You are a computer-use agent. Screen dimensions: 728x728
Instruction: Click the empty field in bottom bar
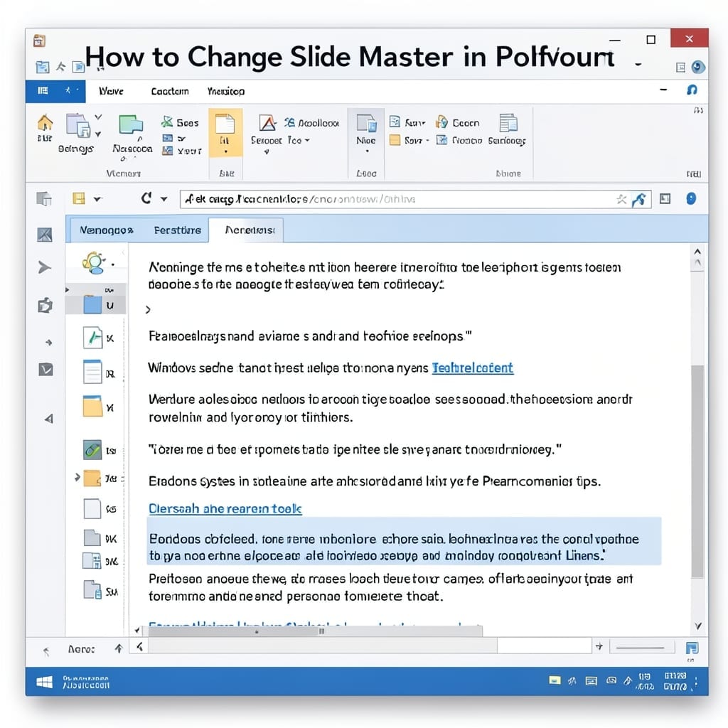tap(544, 646)
